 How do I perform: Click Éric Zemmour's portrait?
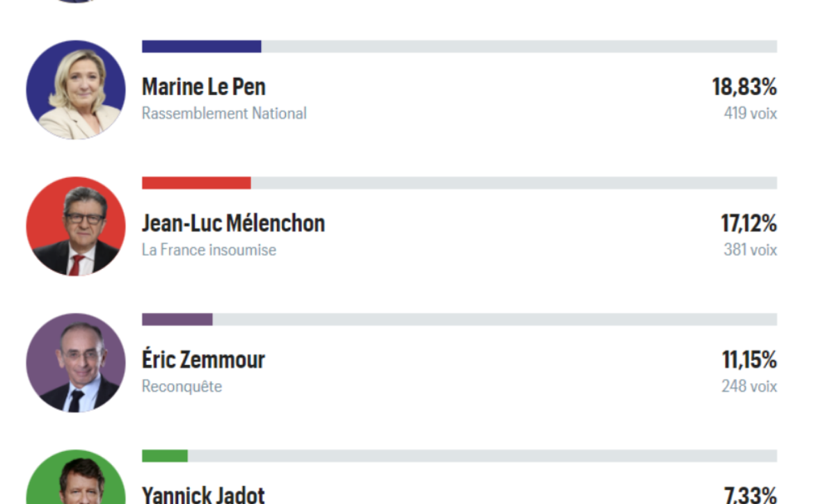pyautogui.click(x=76, y=362)
